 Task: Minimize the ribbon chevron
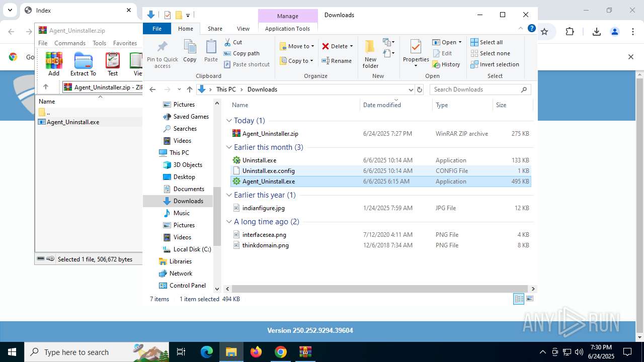click(x=521, y=29)
